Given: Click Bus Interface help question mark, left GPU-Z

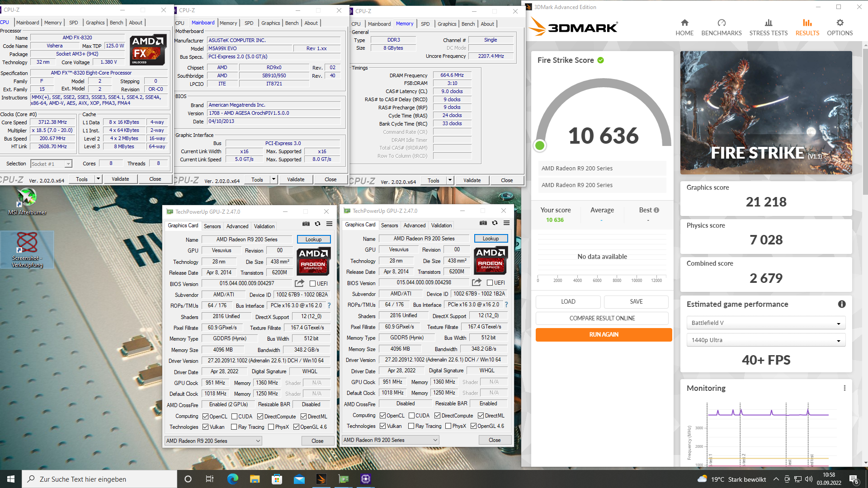Looking at the screenshot, I should click(x=329, y=305).
